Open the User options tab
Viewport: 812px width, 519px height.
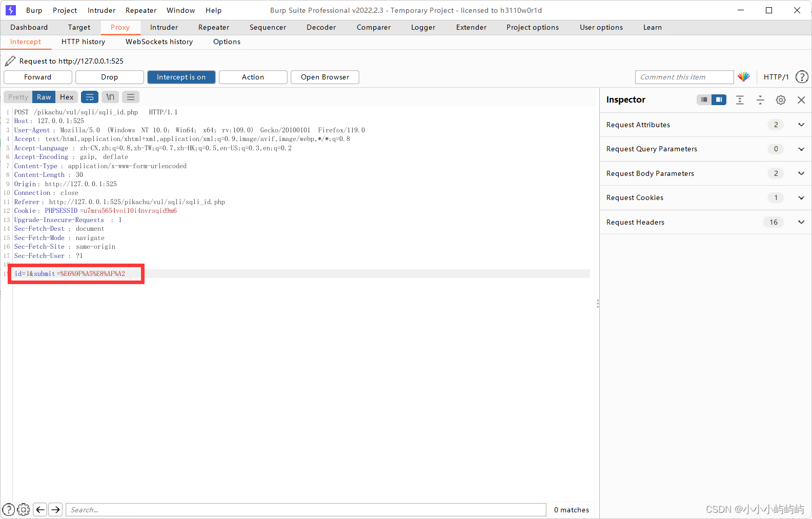(601, 27)
